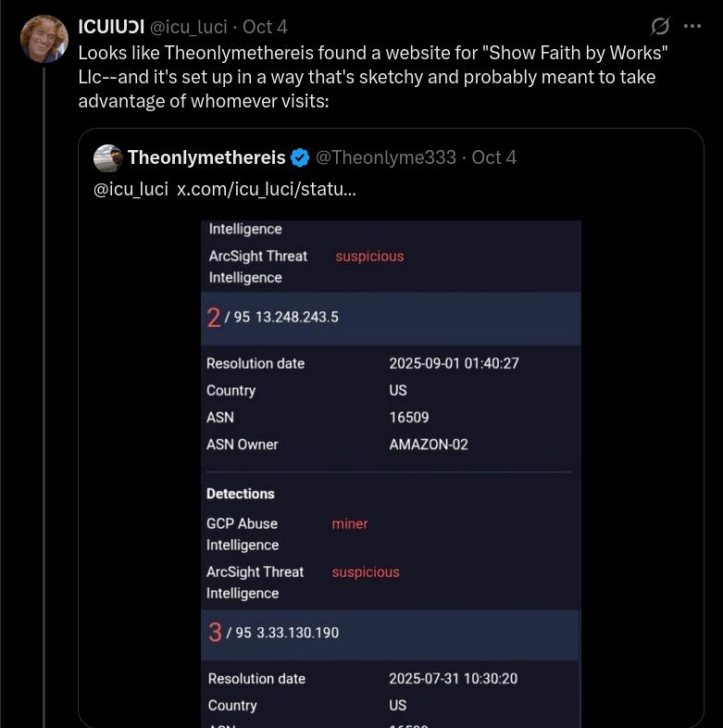Open the three-dot more options menu
Image resolution: width=723 pixels, height=728 pixels.
(x=692, y=26)
